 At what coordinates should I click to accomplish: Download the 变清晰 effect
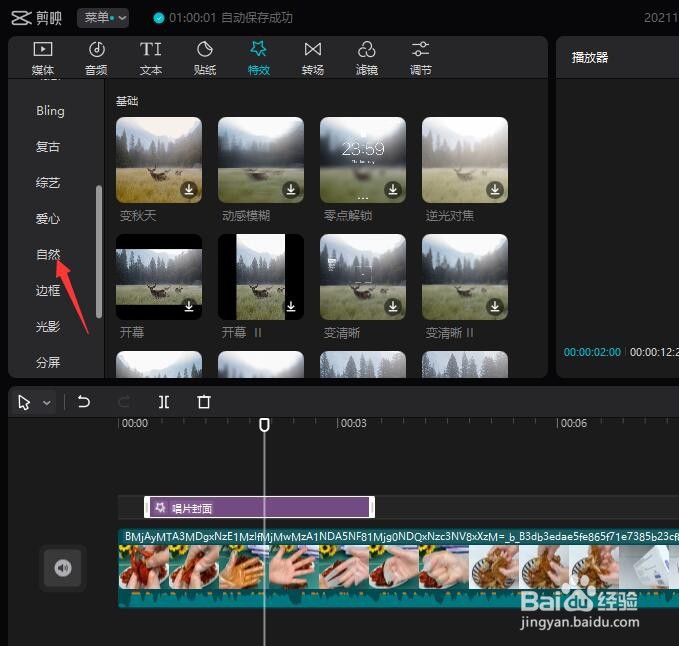393,306
